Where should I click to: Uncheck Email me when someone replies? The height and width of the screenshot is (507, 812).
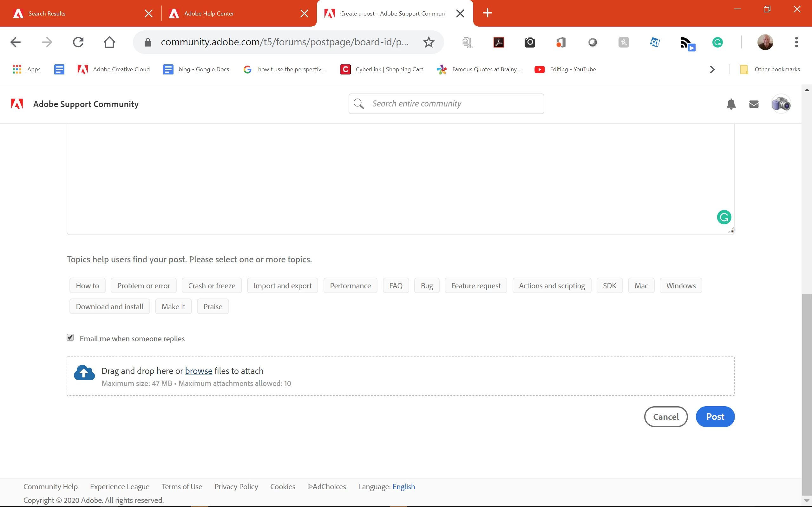pyautogui.click(x=70, y=337)
